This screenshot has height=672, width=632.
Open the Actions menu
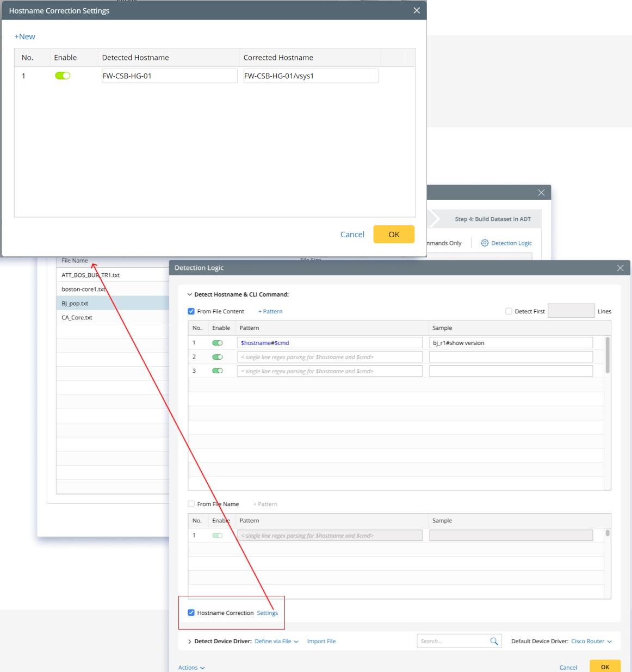click(191, 667)
